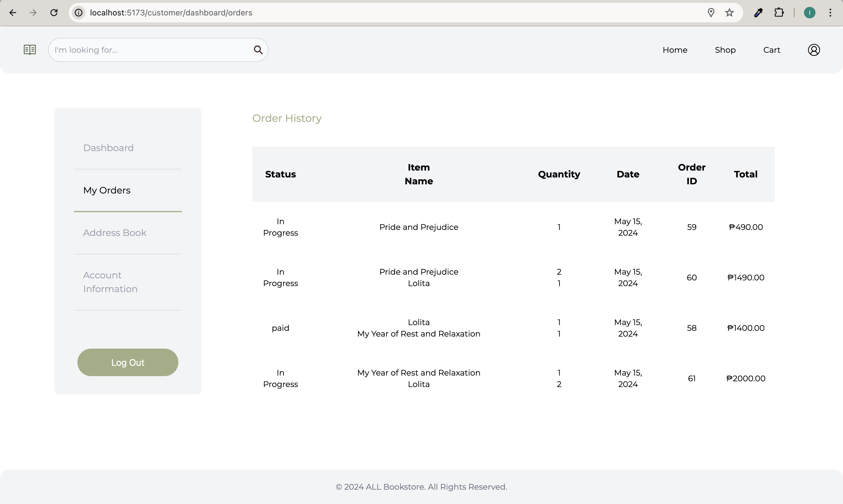Screen dimensions: 843x504
Task: View the Cart link
Action: 772,50
